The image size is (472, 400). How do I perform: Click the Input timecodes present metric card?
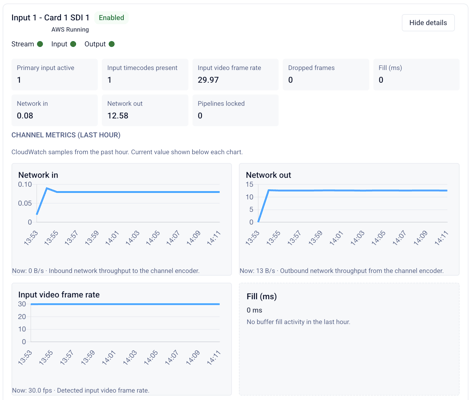click(x=145, y=75)
